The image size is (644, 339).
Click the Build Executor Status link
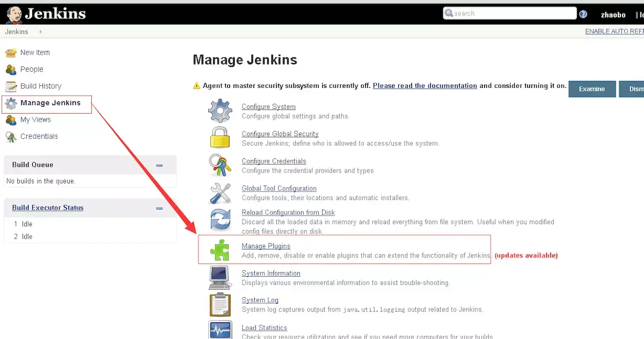tap(48, 208)
